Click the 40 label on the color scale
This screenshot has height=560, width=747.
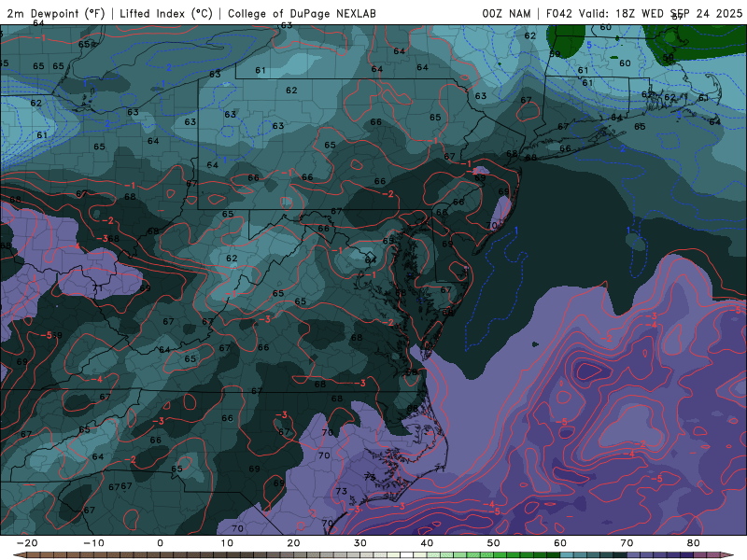pos(427,543)
